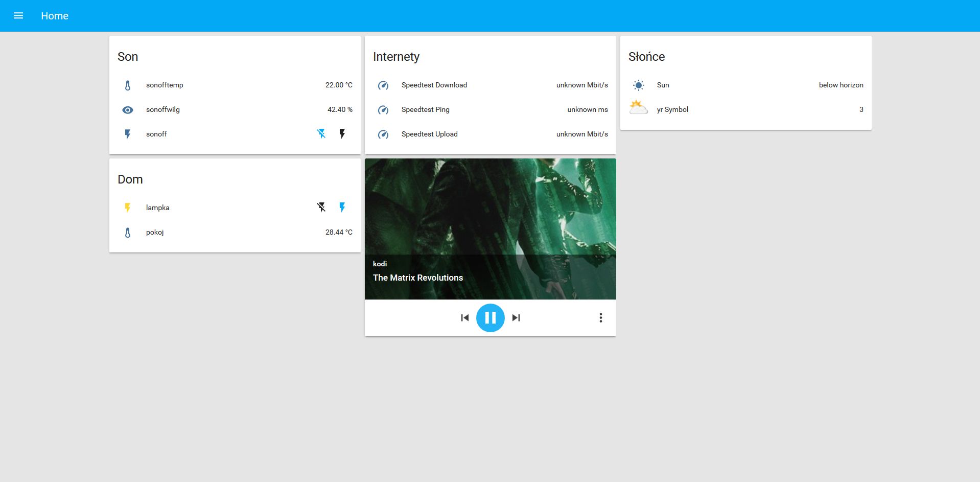Screen dimensions: 980x482
Task: Click the Sun entity label
Action: 663,85
